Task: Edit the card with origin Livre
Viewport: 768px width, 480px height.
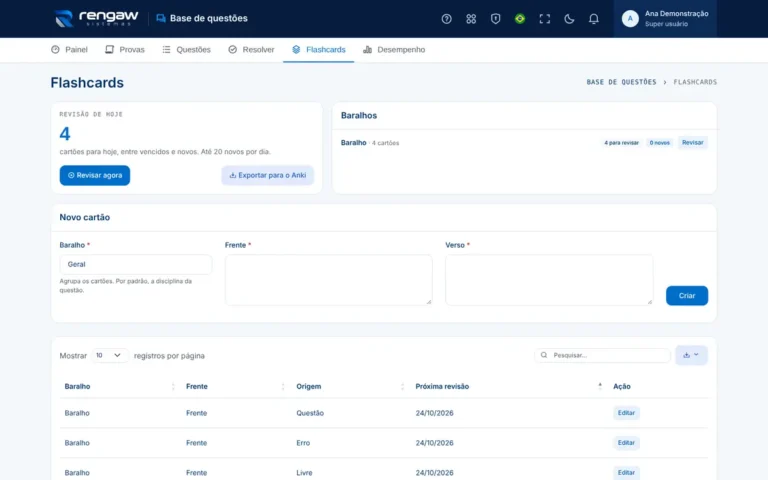Action: [x=626, y=473]
